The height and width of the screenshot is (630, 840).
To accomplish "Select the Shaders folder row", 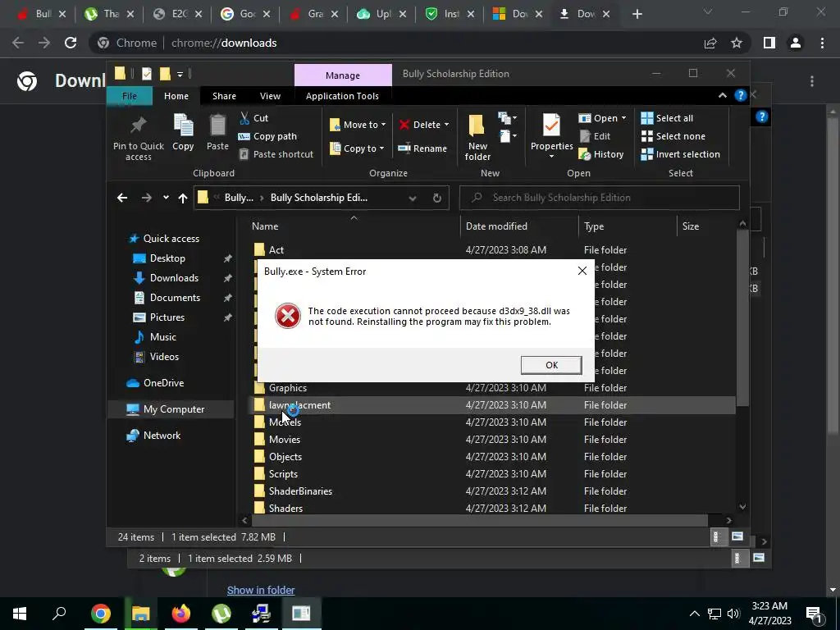I will pos(493,508).
